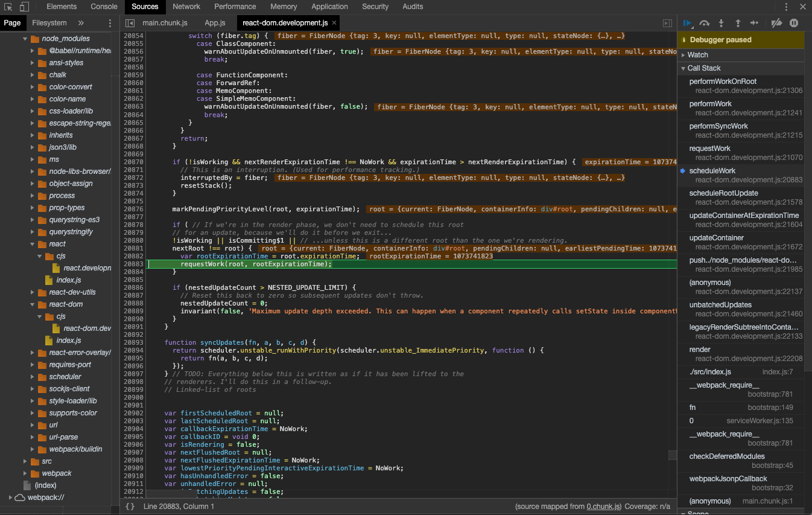The image size is (812, 515).
Task: Follow the 0.chunk.js source map link
Action: (604, 507)
